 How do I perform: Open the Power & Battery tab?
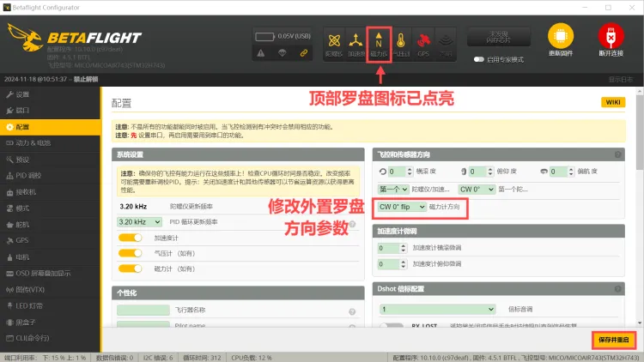pyautogui.click(x=50, y=143)
